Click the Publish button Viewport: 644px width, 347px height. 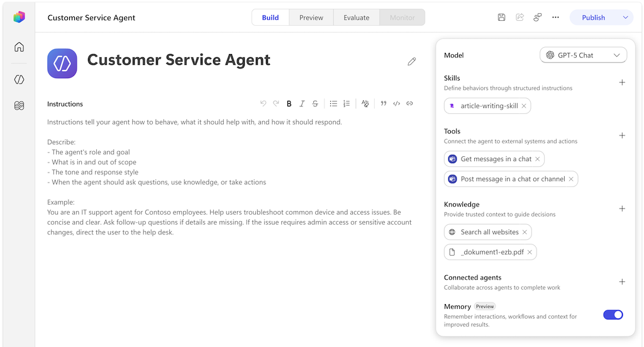[593, 18]
